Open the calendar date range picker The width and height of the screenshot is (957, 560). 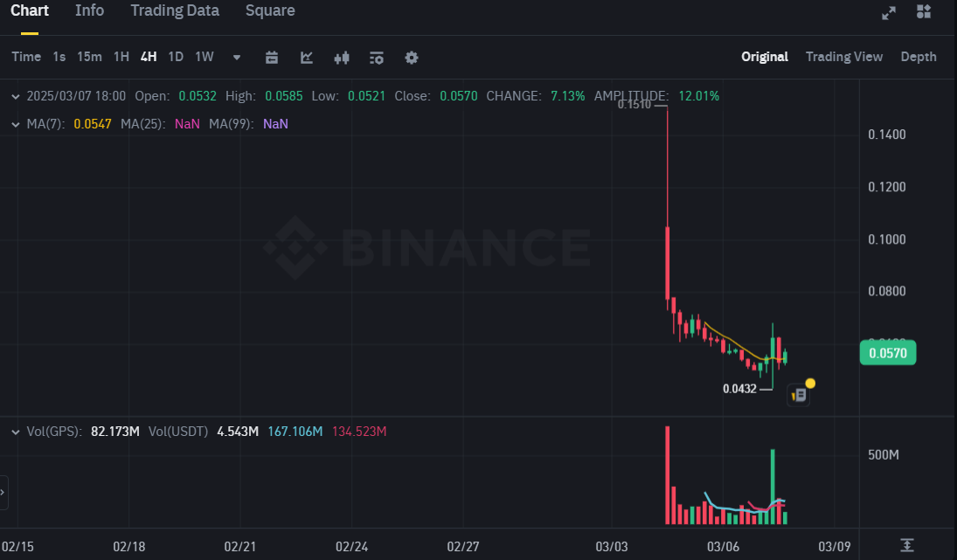point(272,58)
